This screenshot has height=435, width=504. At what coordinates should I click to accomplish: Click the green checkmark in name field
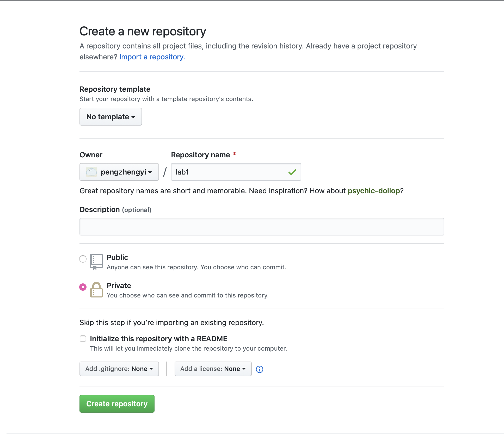tap(292, 172)
